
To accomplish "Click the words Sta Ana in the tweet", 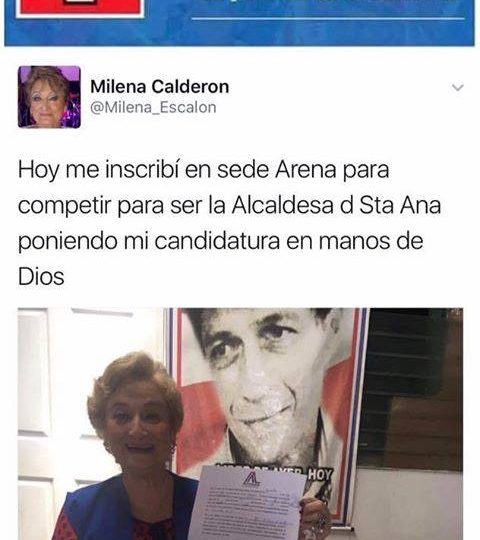I will [x=400, y=206].
